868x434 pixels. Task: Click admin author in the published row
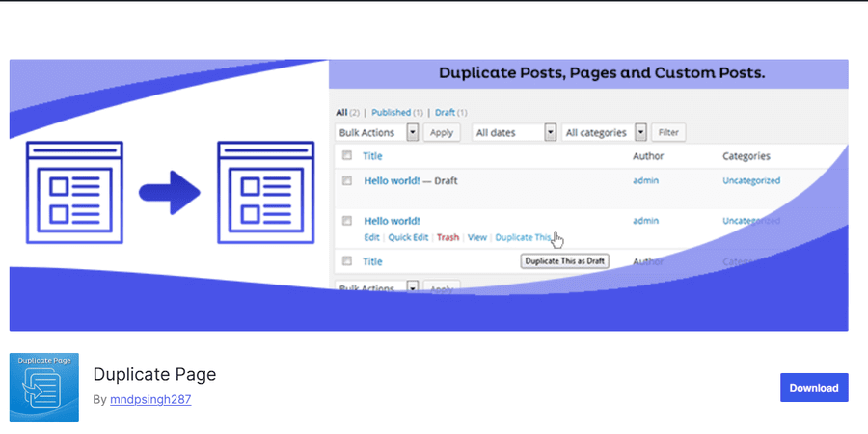tap(645, 221)
